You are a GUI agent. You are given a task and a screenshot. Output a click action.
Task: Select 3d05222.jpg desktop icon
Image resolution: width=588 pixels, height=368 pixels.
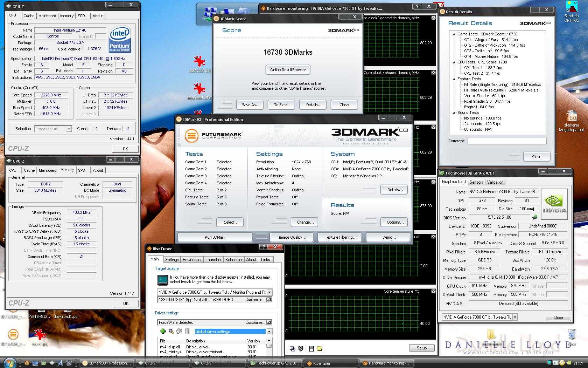[199, 64]
